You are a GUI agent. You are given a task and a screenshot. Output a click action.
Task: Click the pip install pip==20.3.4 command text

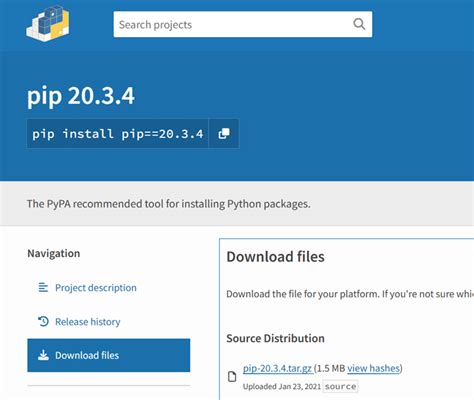pyautogui.click(x=118, y=134)
